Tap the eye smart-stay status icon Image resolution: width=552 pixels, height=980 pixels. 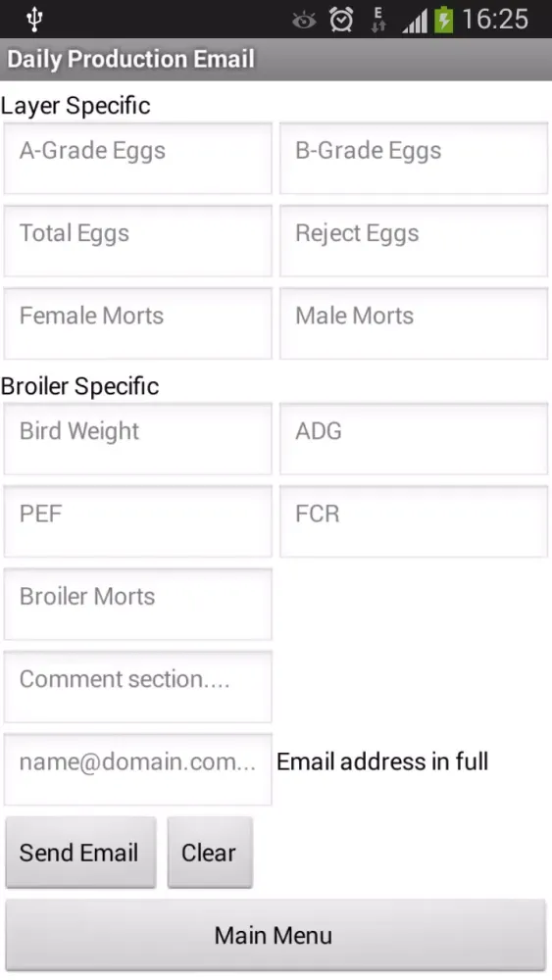[x=305, y=22]
